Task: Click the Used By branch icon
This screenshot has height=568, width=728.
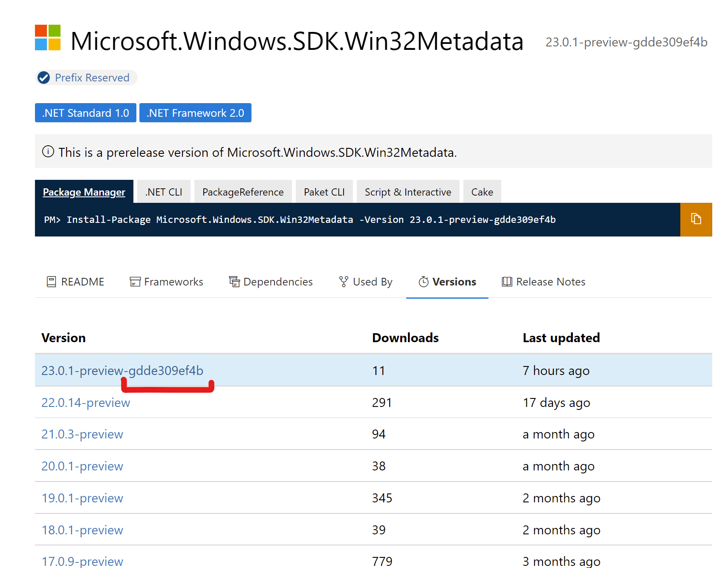Action: [343, 281]
